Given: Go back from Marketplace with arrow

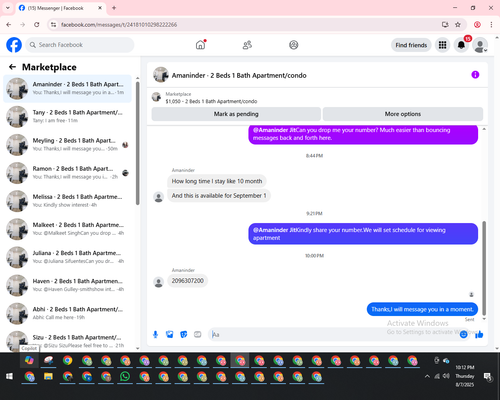Looking at the screenshot, I should [x=12, y=67].
